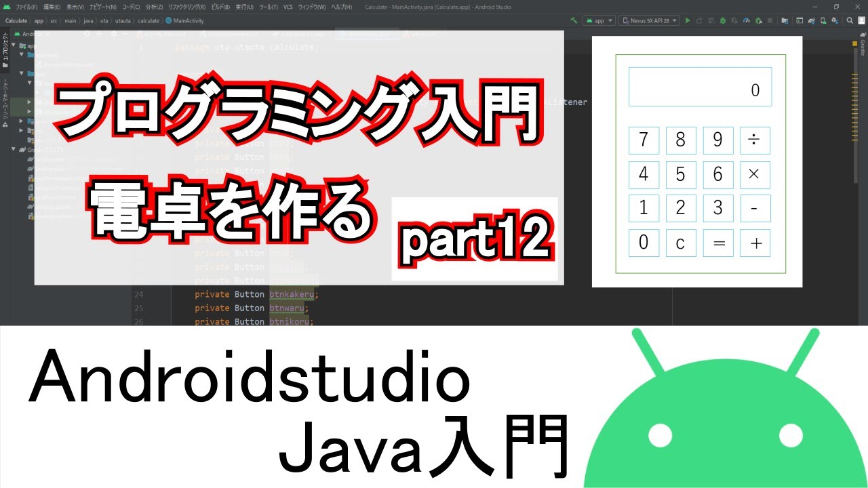Click the Run Anything terminal icon
This screenshot has height=488, width=868.
[x=800, y=20]
